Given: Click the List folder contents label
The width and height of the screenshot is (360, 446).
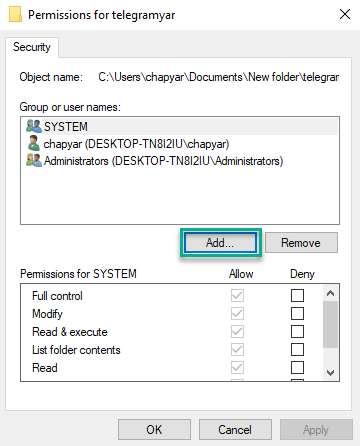Looking at the screenshot, I should tap(76, 350).
